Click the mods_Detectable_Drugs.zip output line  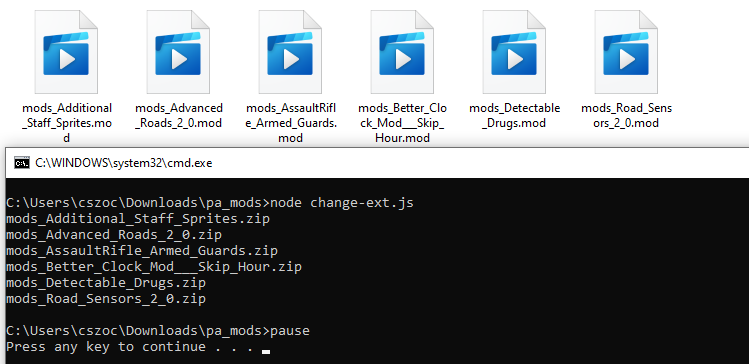106,283
